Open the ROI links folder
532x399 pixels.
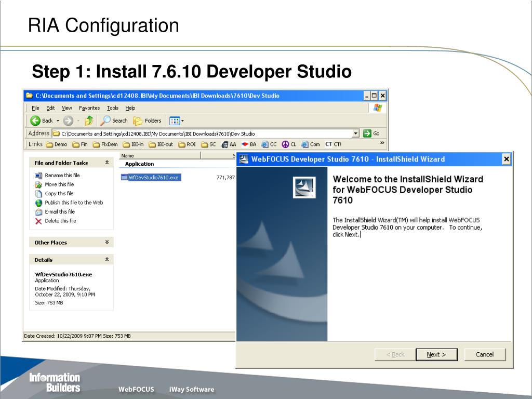(187, 144)
